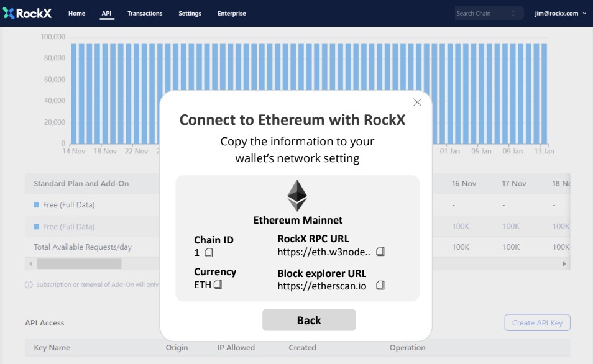Expand the jim@rockx.com account menu

coord(560,13)
